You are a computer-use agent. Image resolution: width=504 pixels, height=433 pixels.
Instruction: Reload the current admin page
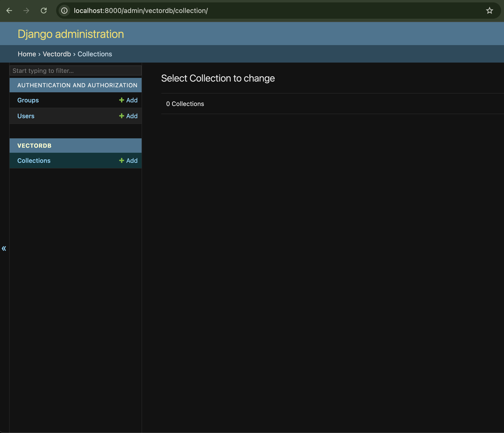pos(44,11)
